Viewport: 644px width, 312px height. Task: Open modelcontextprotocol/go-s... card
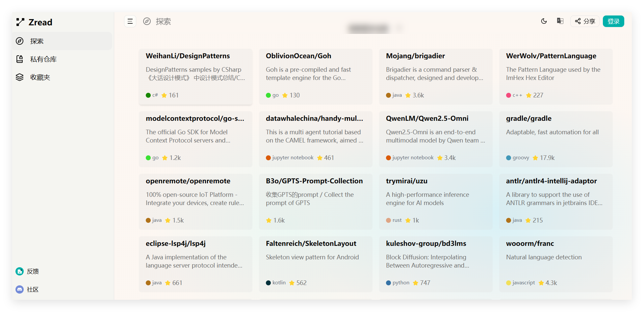coord(195,139)
